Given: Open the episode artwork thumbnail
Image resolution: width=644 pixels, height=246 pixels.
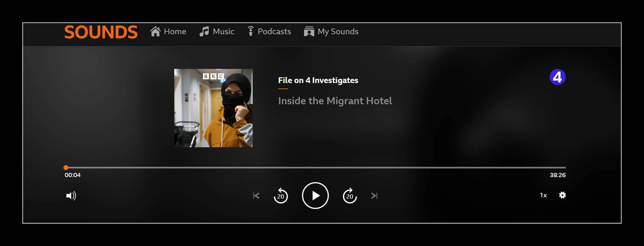Looking at the screenshot, I should pos(213,108).
